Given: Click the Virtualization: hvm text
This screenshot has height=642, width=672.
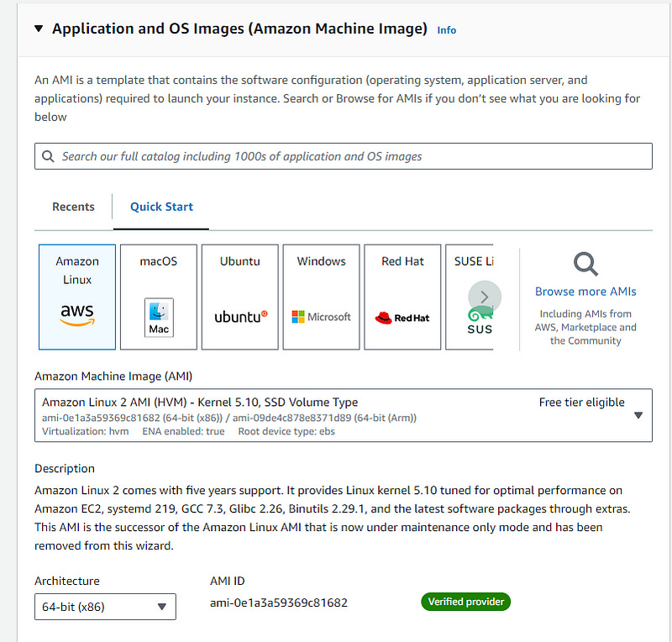Looking at the screenshot, I should pos(86,431).
